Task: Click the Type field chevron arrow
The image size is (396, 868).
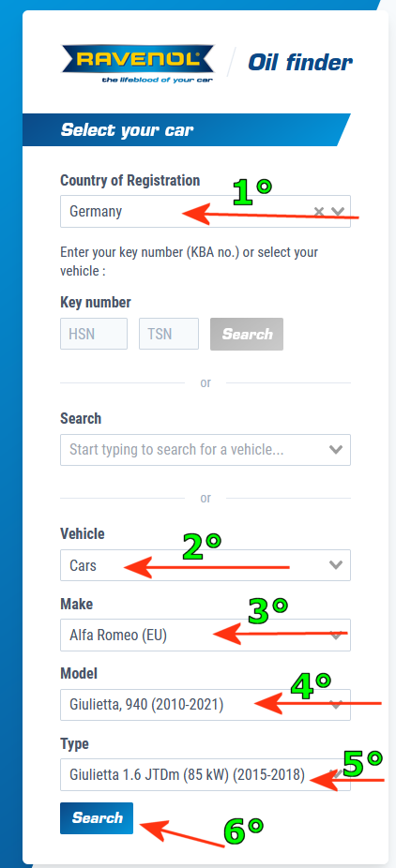Action: (x=334, y=774)
